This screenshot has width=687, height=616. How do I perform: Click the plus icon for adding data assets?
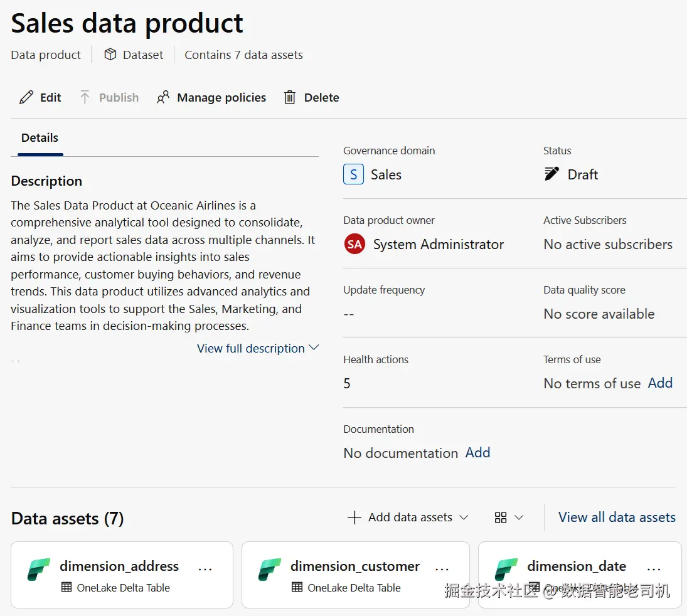point(354,518)
